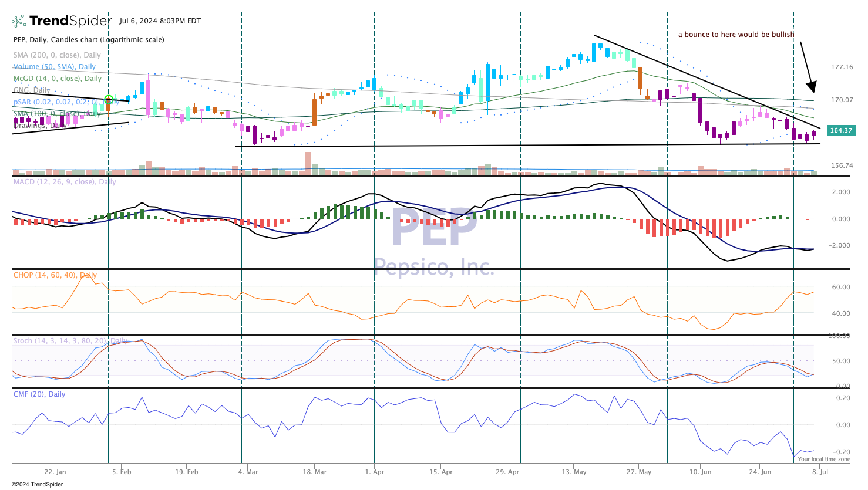Viewport: 868px width, 490px height.
Task: Click the 156.74 price axis value
Action: [x=842, y=165]
